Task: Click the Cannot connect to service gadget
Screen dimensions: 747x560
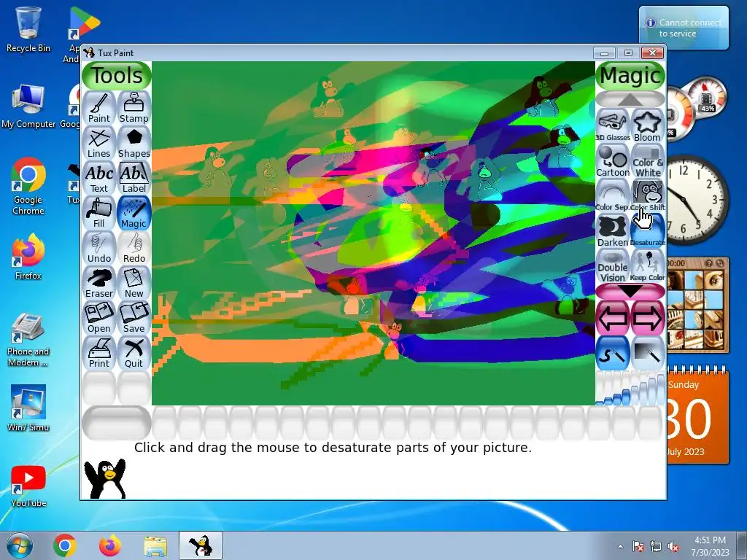Action: (x=684, y=28)
